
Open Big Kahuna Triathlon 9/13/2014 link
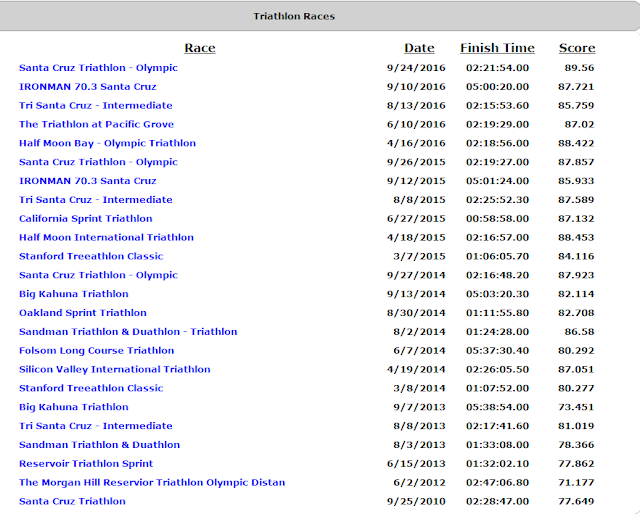tap(73, 294)
